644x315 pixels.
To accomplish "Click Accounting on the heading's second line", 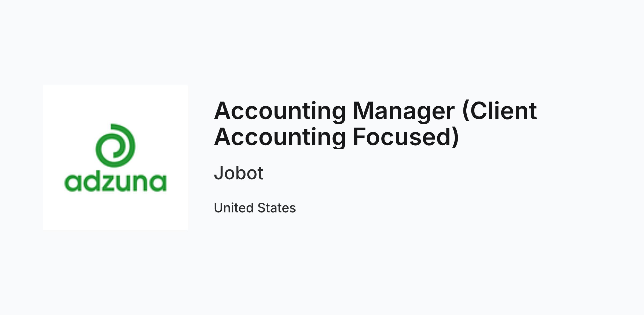I will (280, 137).
